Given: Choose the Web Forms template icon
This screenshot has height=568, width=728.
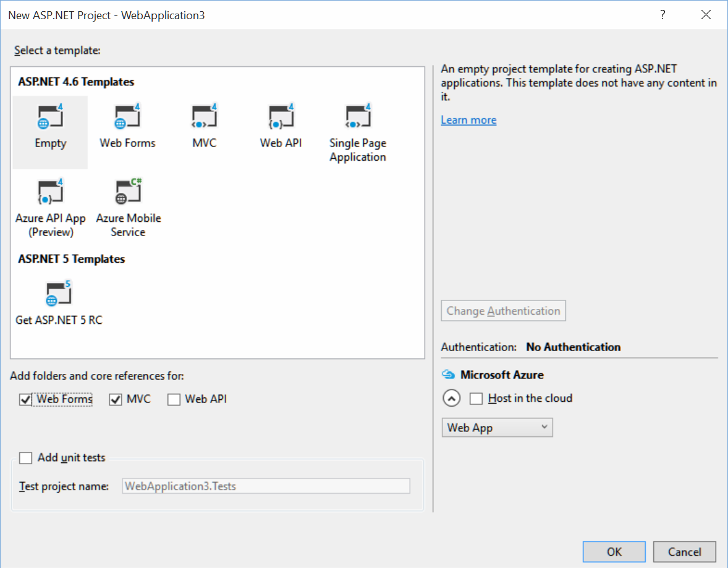Looking at the screenshot, I should (127, 117).
